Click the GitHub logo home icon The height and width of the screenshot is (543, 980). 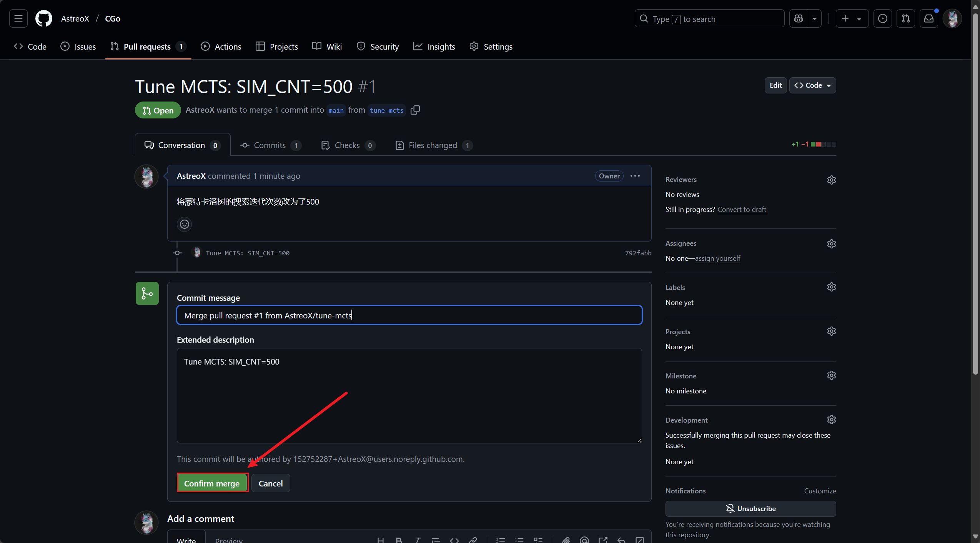coord(43,18)
